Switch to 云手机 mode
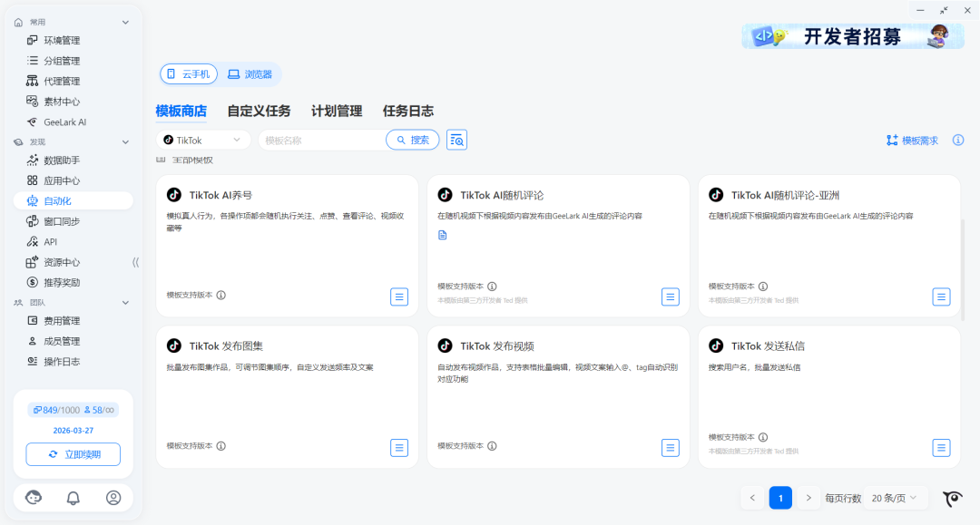 [x=189, y=74]
